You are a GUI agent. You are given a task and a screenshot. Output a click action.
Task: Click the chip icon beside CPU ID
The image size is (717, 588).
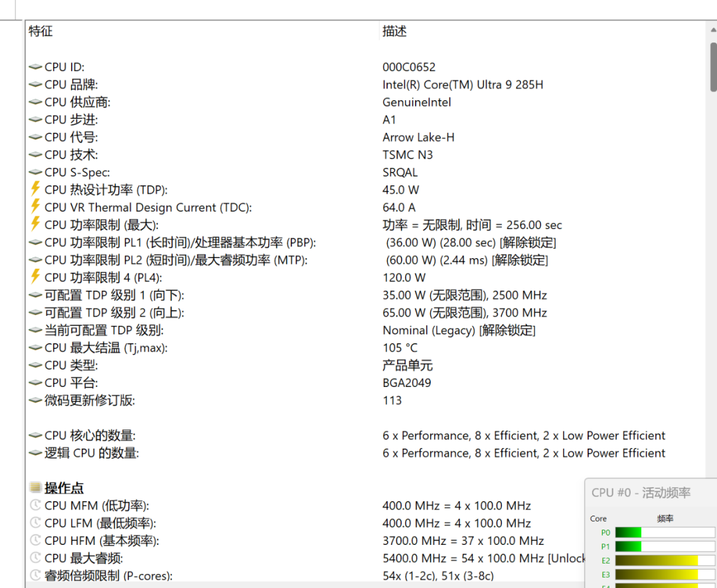click(35, 67)
